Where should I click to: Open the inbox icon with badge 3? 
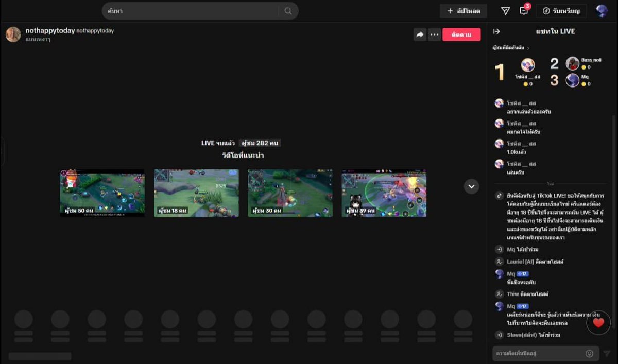coord(524,10)
